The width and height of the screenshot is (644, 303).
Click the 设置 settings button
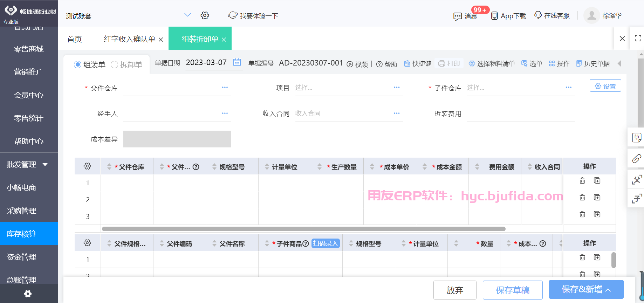click(x=605, y=86)
